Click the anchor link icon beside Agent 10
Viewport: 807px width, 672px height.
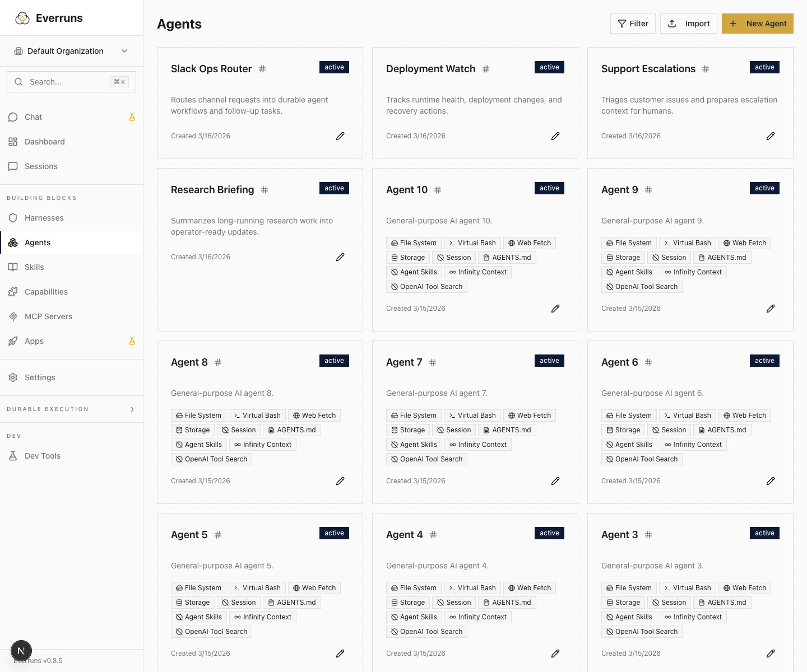437,190
